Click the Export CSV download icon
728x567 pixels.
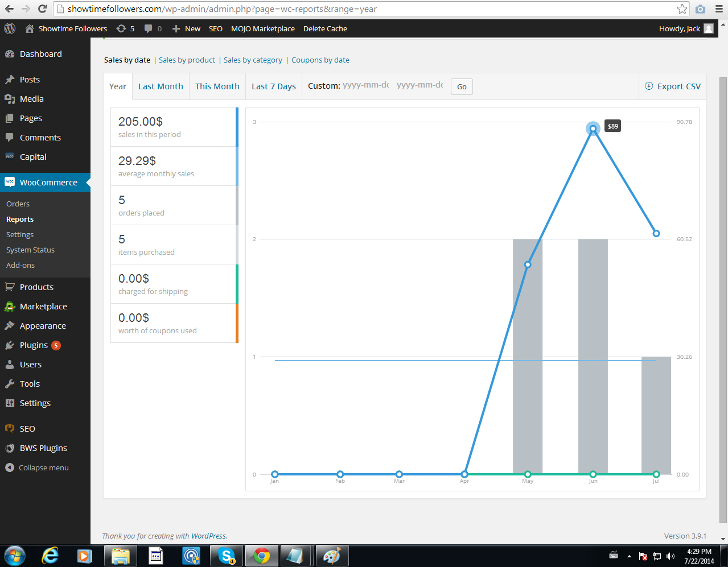coord(649,86)
